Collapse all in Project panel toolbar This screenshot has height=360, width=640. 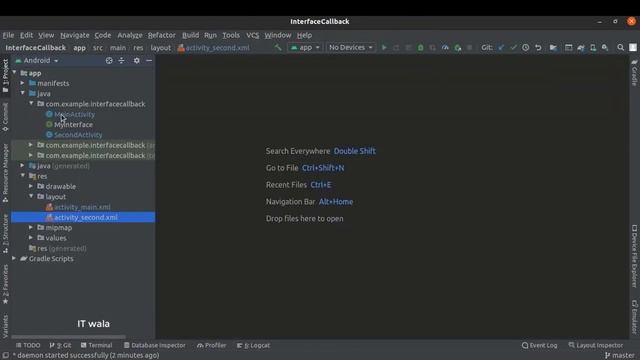(121, 60)
